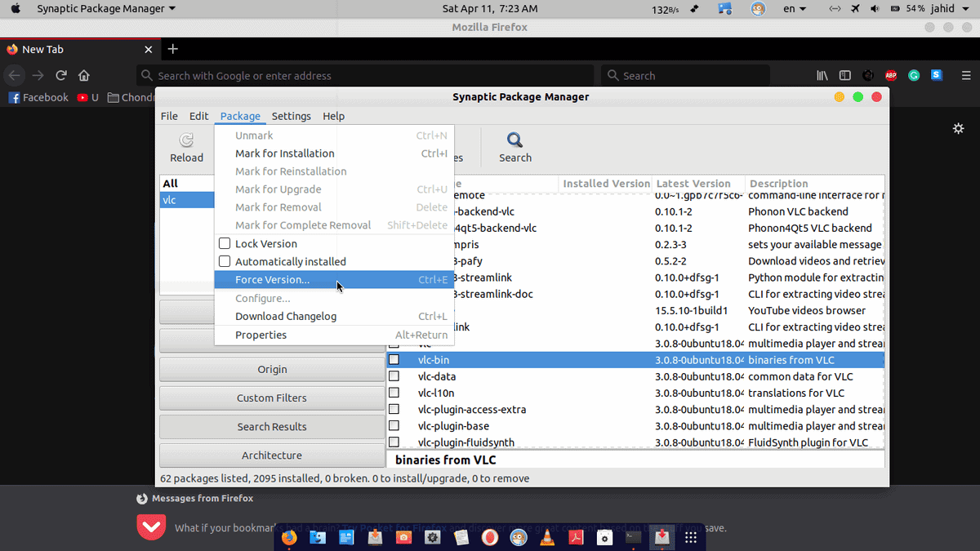Open the en keyboard language dropdown
The image size is (980, 551).
point(795,8)
